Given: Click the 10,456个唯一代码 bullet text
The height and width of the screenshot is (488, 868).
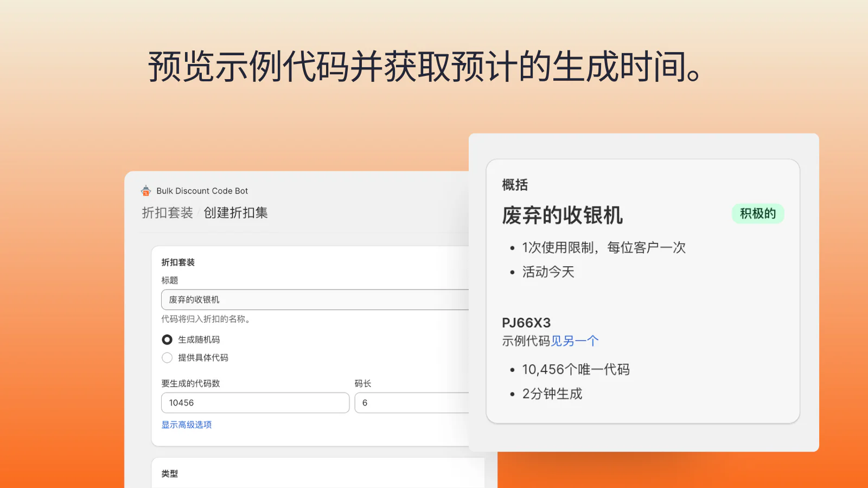Looking at the screenshot, I should point(576,370).
